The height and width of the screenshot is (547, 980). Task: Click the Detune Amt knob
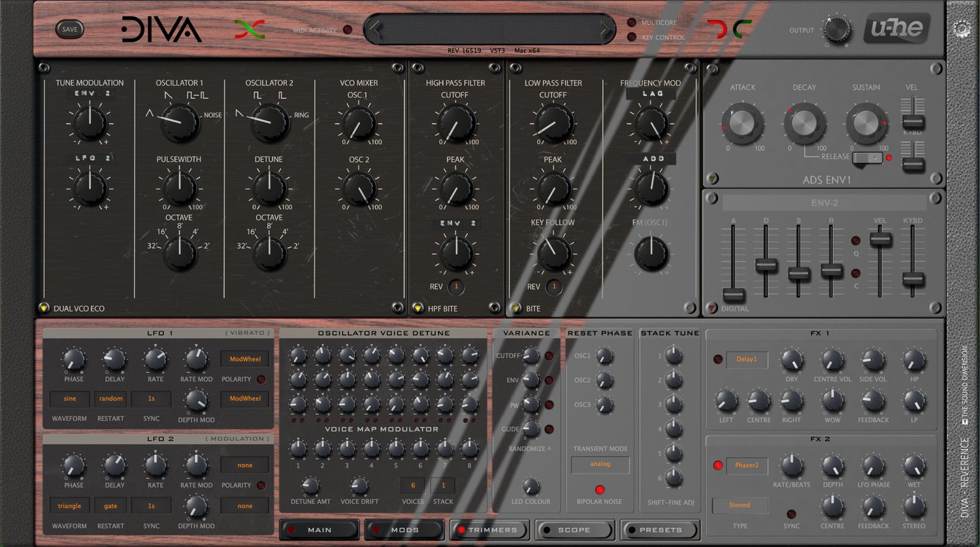[x=310, y=486]
